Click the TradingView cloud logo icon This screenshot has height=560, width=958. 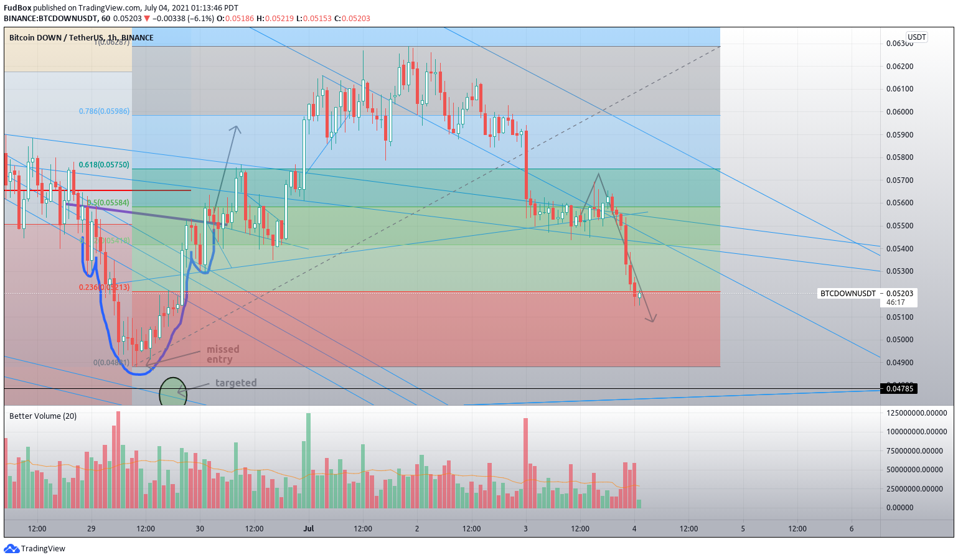pos(11,549)
